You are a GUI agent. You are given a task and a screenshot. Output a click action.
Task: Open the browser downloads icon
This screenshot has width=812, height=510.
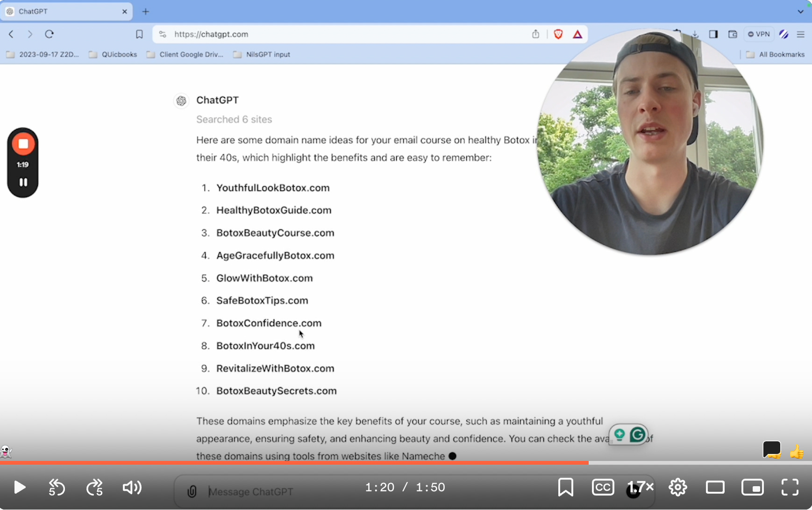[695, 34]
